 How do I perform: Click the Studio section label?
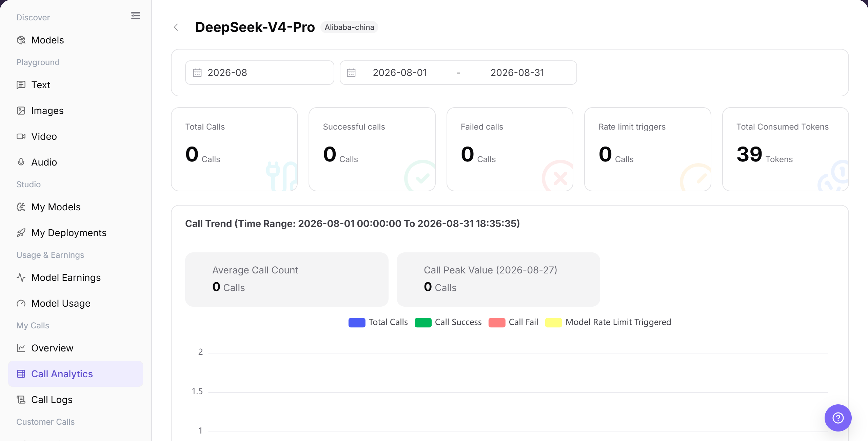[28, 185]
